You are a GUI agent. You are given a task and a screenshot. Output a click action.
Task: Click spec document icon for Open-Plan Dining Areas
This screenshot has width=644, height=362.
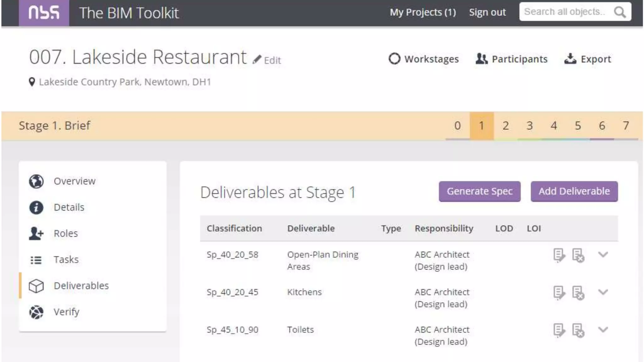559,255
